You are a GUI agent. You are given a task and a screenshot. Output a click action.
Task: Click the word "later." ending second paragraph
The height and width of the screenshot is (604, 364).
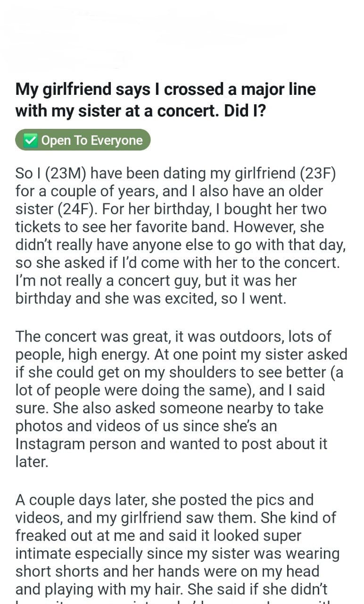tap(32, 461)
